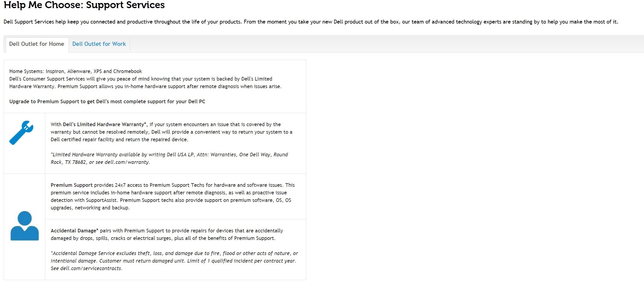Click the blue wrench warranty icon
The width and height of the screenshot is (644, 284).
pyautogui.click(x=21, y=133)
